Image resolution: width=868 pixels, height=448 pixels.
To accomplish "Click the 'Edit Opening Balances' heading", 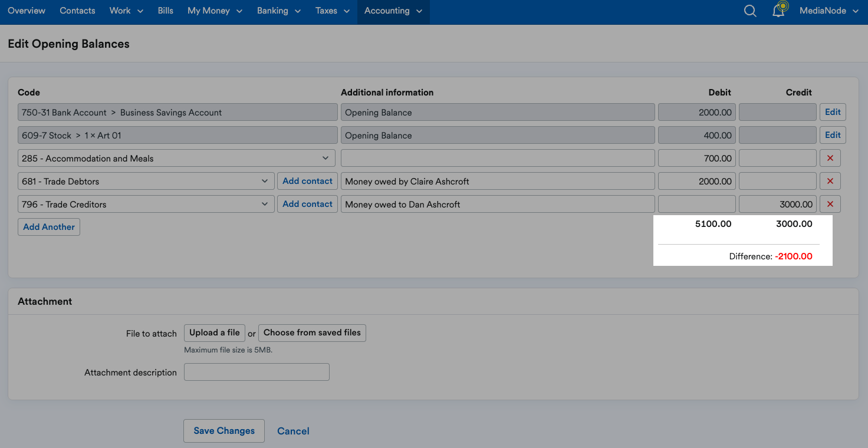I will point(68,44).
